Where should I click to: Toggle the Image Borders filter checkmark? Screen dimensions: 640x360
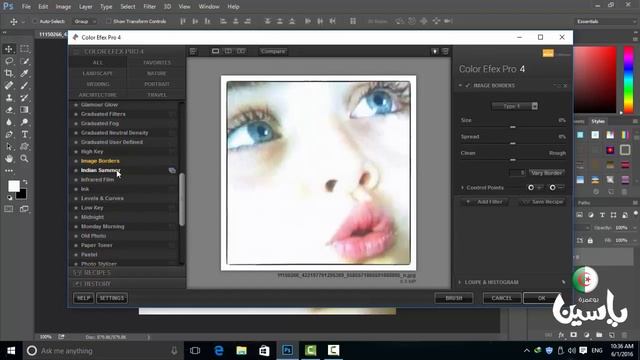tap(468, 86)
